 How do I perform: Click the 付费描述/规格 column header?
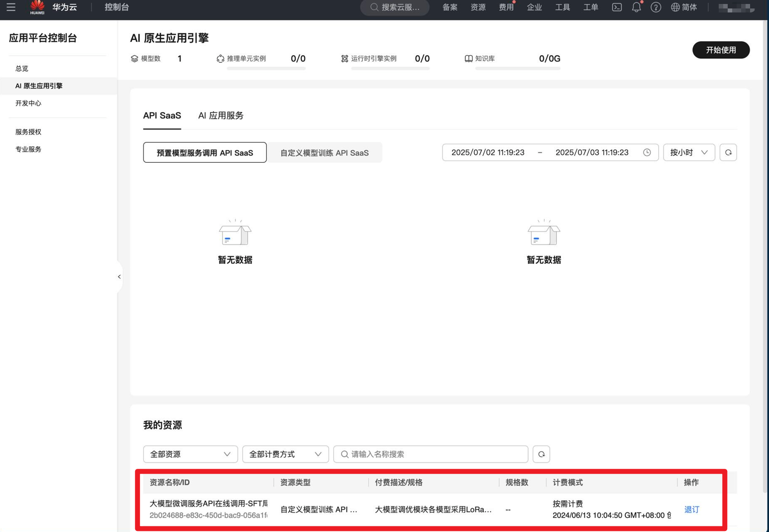(399, 483)
